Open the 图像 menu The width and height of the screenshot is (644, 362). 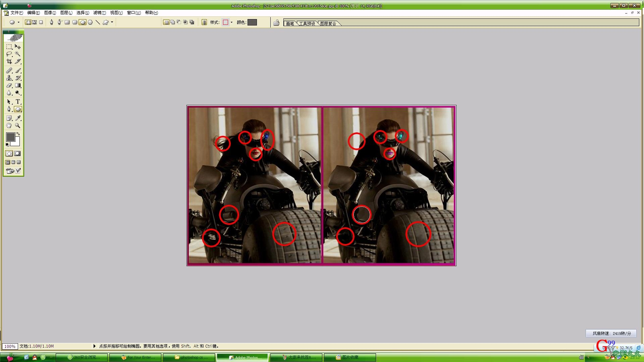(50, 13)
